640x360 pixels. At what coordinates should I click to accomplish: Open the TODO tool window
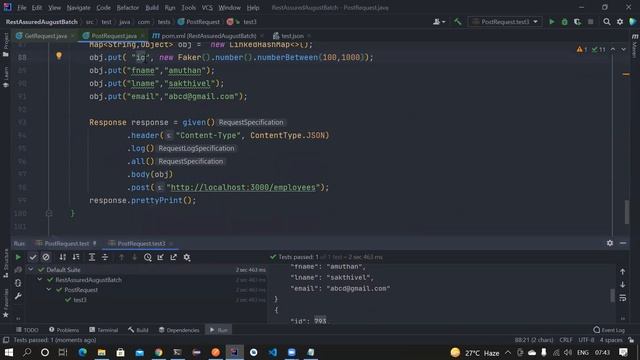click(27, 330)
